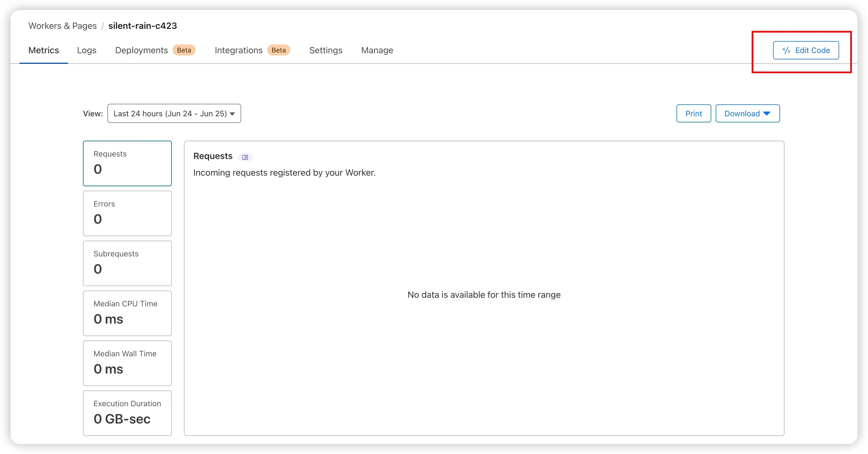This screenshot has width=868, height=454.
Task: Show the Median CPU Time metric
Action: pyautogui.click(x=127, y=313)
